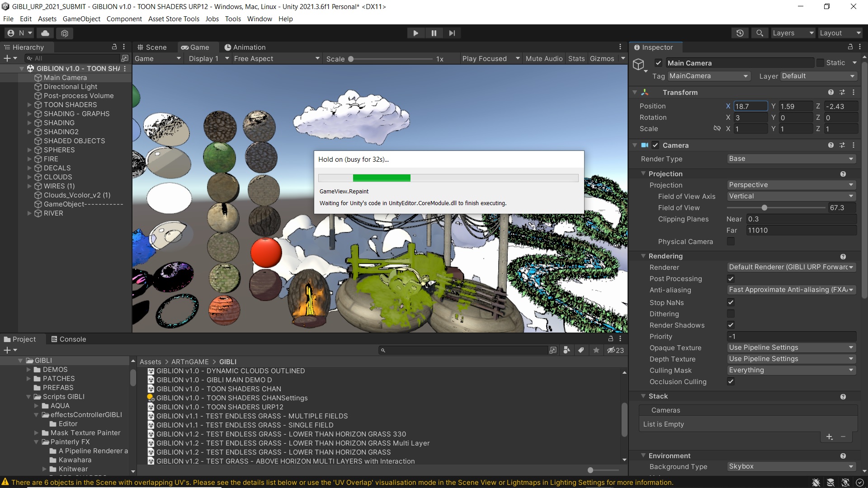868x488 pixels.
Task: Open Undo History icon
Action: click(740, 33)
